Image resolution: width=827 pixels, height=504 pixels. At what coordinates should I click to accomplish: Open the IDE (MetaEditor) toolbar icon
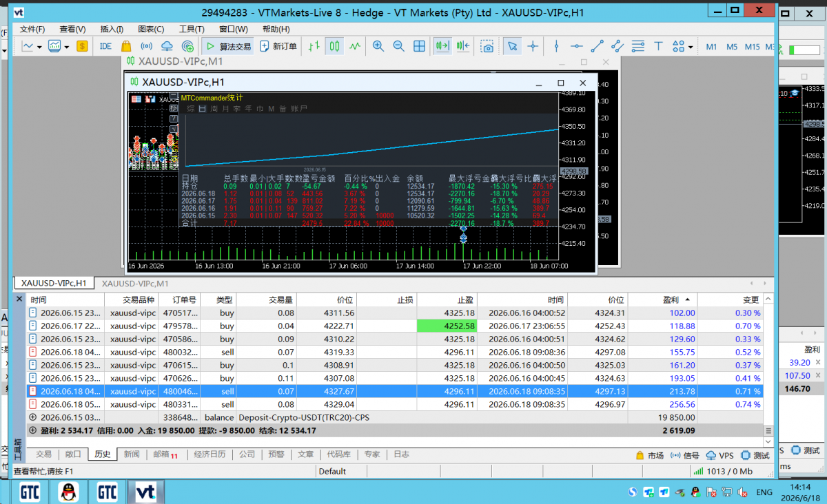pyautogui.click(x=105, y=46)
